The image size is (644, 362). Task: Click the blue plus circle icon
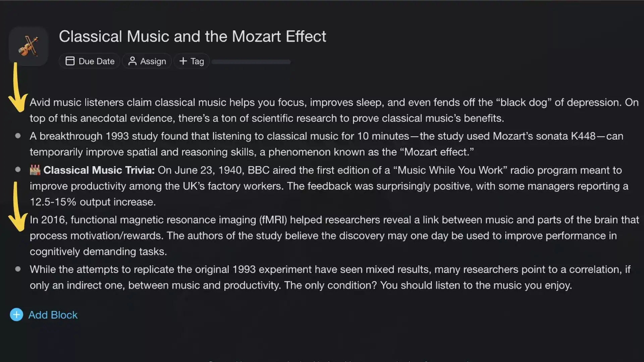16,315
